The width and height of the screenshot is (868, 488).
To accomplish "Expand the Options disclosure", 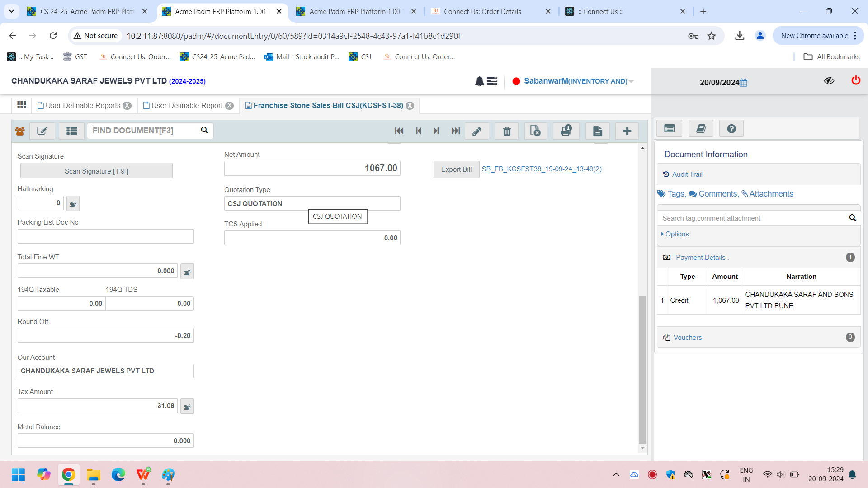I will tap(675, 234).
